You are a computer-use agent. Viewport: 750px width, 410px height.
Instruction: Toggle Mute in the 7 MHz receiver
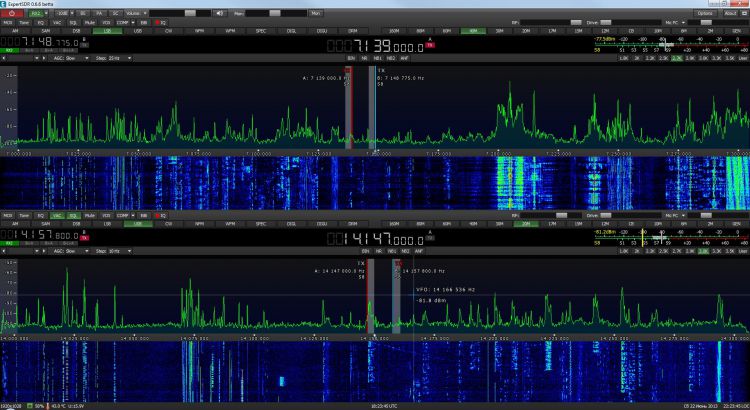[x=89, y=22]
